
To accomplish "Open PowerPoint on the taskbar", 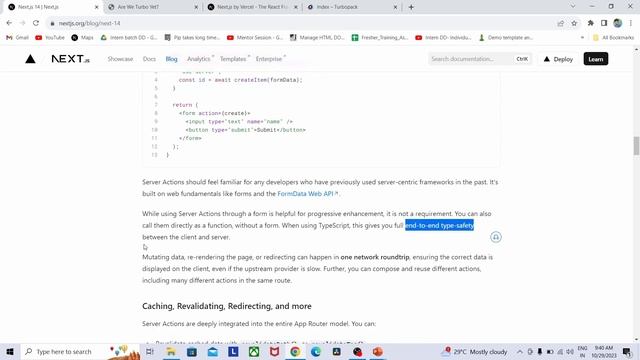I will 378,351.
